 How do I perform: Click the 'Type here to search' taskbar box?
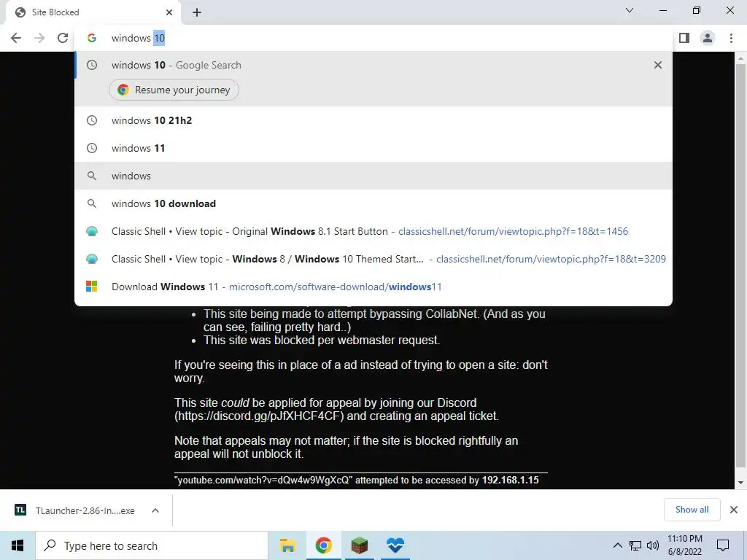coord(152,545)
